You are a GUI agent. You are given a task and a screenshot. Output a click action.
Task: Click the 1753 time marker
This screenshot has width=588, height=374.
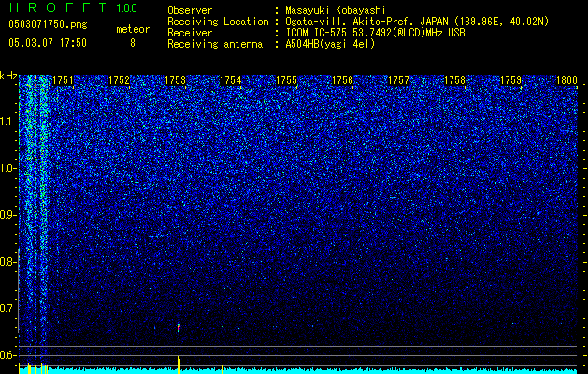[175, 80]
